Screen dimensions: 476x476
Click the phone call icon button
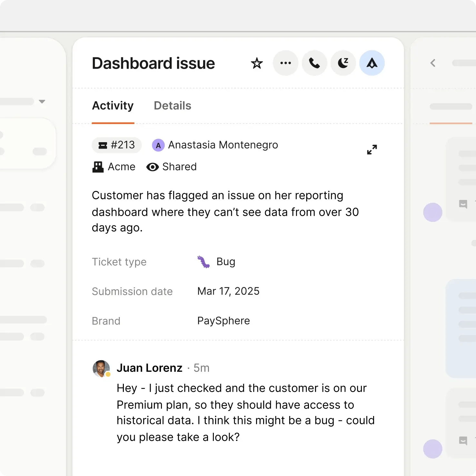[314, 63]
